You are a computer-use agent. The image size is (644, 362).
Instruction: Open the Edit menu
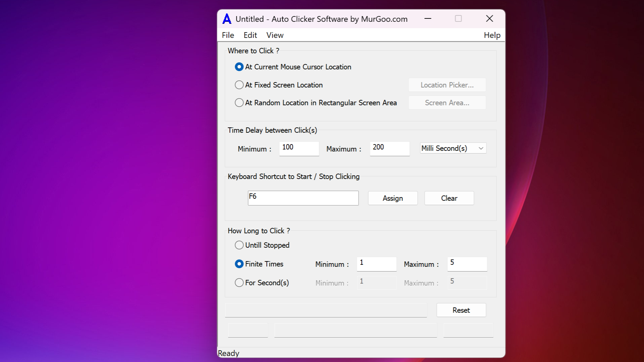coord(250,35)
